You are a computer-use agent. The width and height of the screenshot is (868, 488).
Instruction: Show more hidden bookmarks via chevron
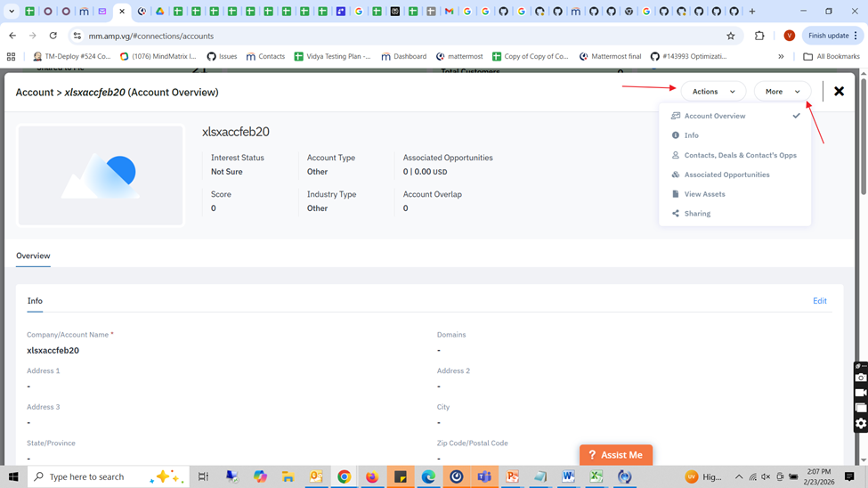click(x=781, y=56)
